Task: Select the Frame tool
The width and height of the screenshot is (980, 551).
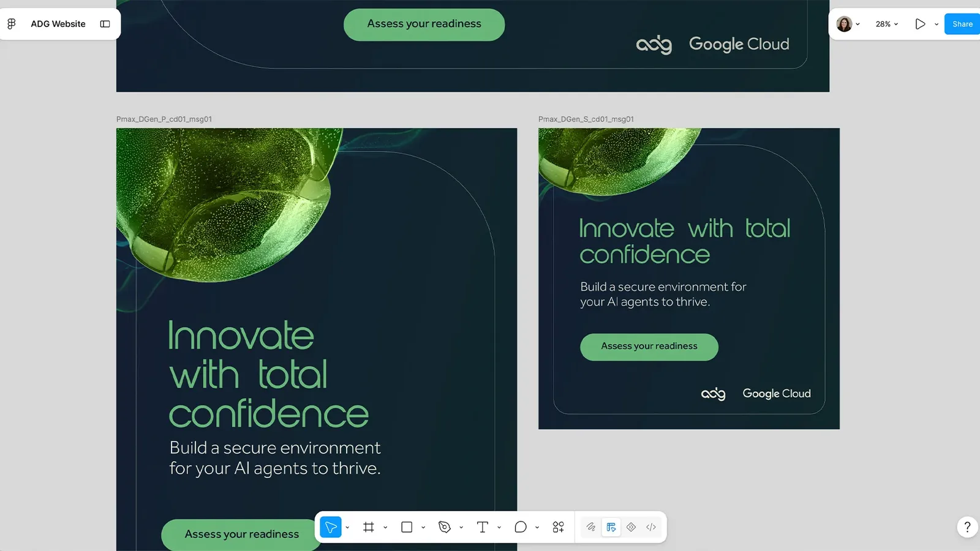Action: point(369,527)
